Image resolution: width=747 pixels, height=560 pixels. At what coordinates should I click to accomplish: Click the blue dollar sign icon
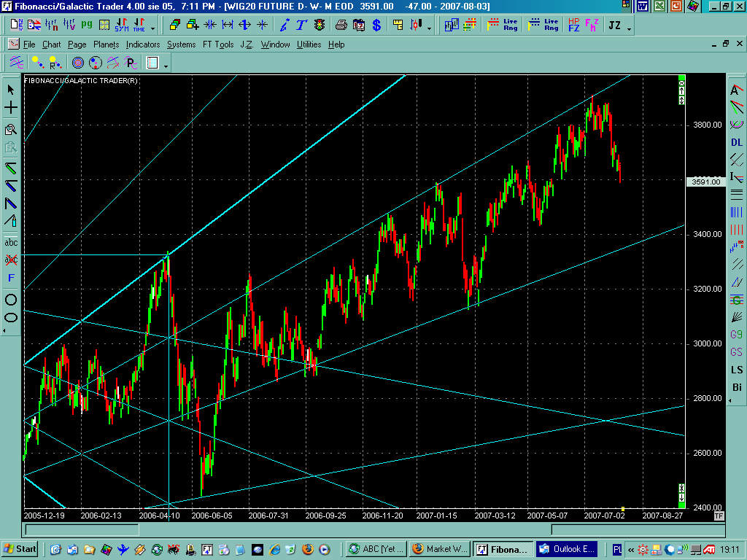[x=376, y=26]
